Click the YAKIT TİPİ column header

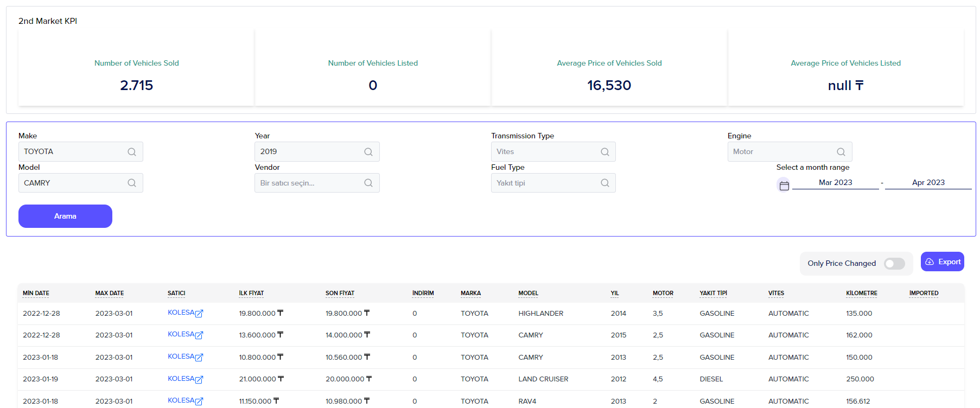coord(714,294)
